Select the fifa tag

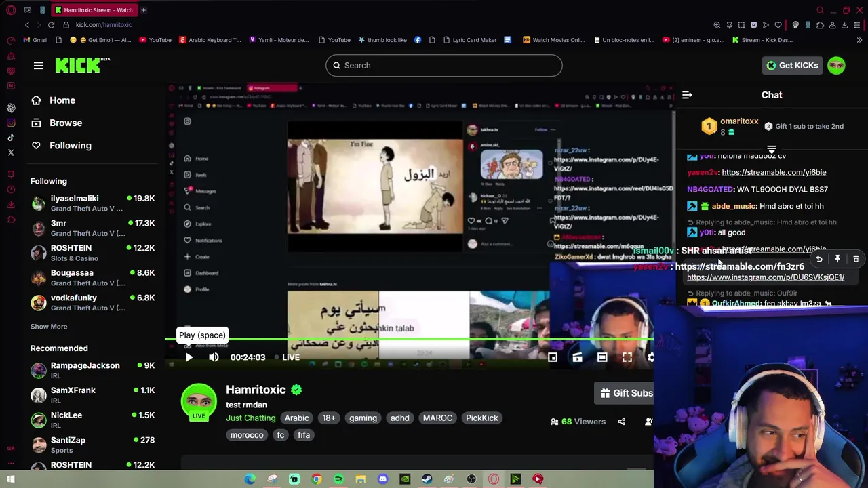click(304, 435)
